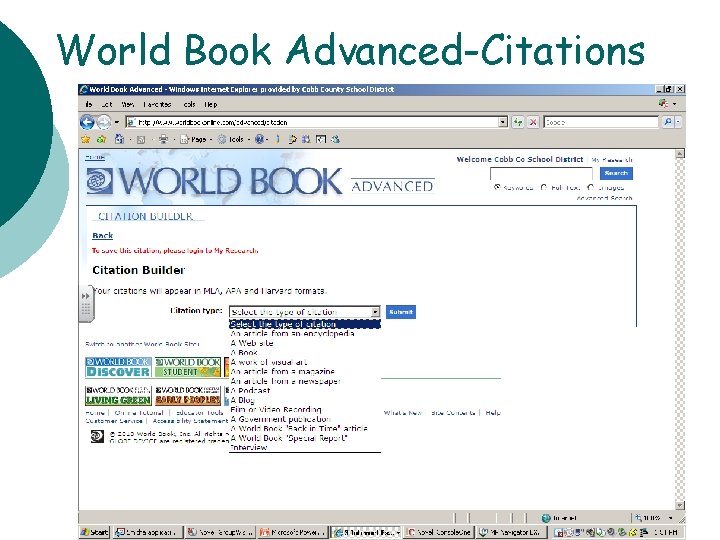Screen dimensions: 720x540
Task: Open Favorites Center star icon
Action: pos(85,139)
